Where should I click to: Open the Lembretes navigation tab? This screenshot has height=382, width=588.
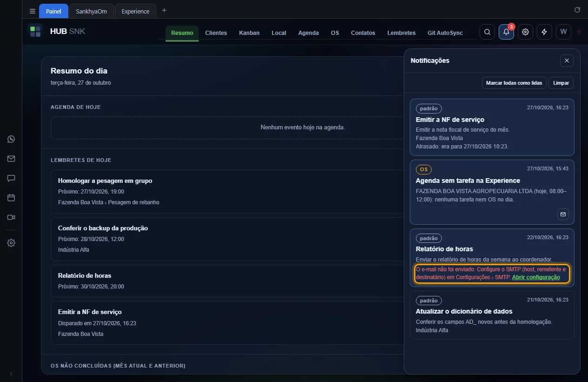point(401,33)
